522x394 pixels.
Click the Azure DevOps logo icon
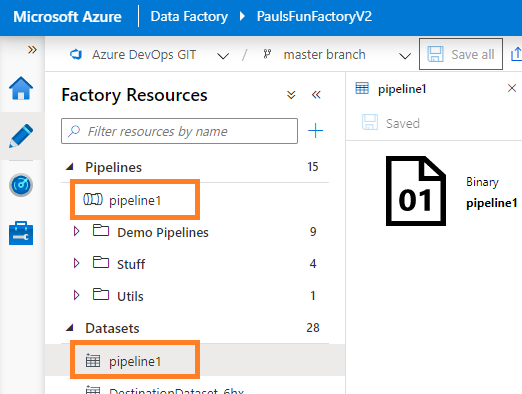(x=76, y=54)
